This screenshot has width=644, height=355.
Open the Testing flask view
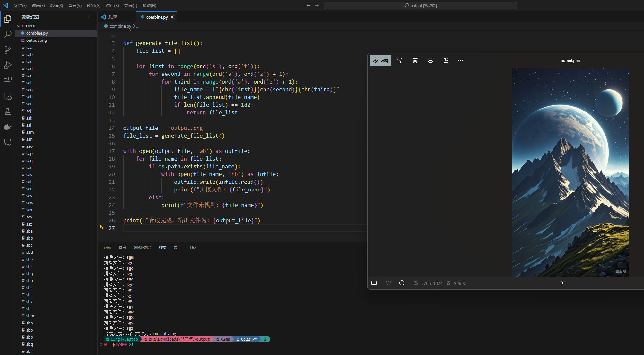[x=8, y=111]
